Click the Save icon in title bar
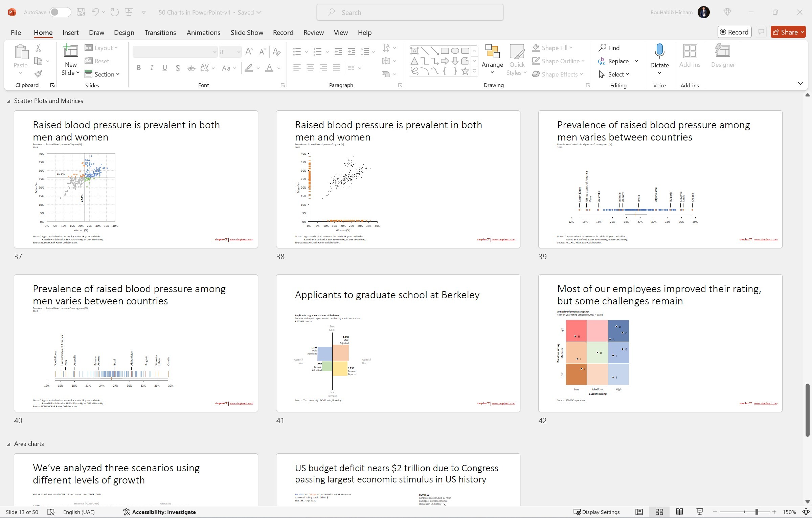 coord(81,12)
